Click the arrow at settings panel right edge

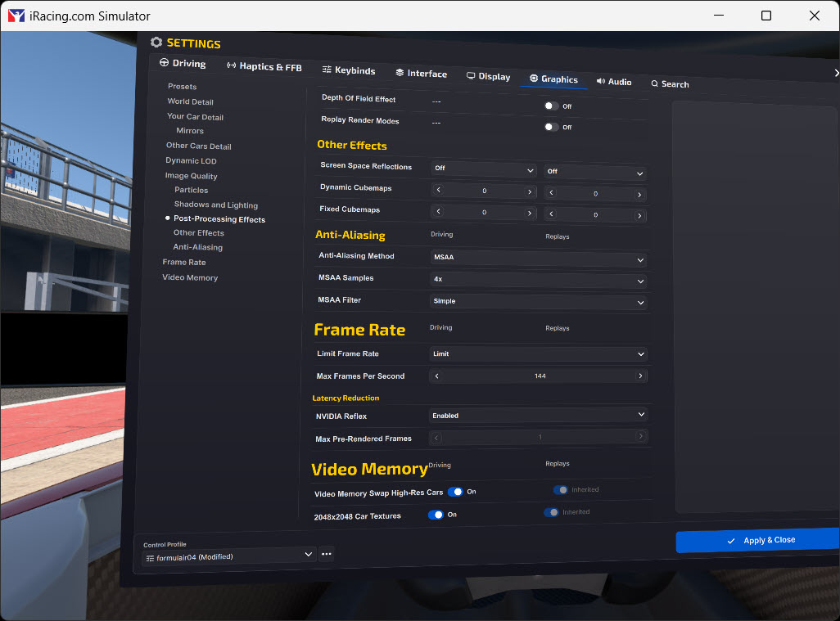click(x=836, y=73)
